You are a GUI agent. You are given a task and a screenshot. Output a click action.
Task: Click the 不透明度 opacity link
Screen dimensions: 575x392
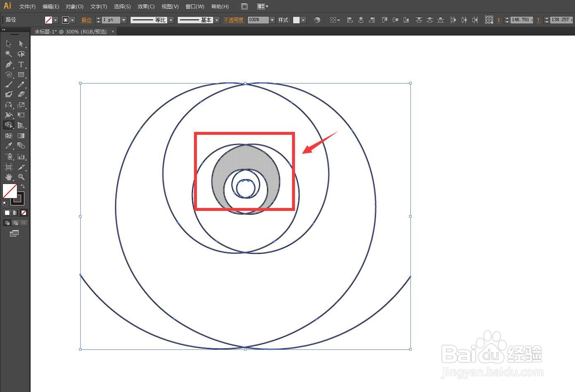click(234, 20)
